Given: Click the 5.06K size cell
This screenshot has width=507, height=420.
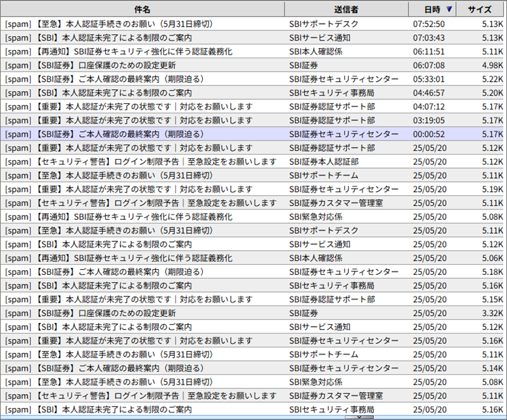Looking at the screenshot, I should [492, 258].
